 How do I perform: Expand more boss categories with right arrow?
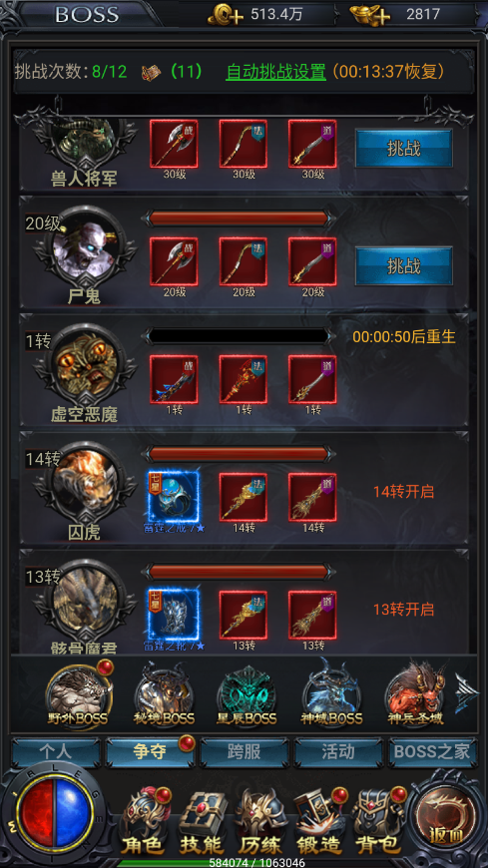point(466,693)
